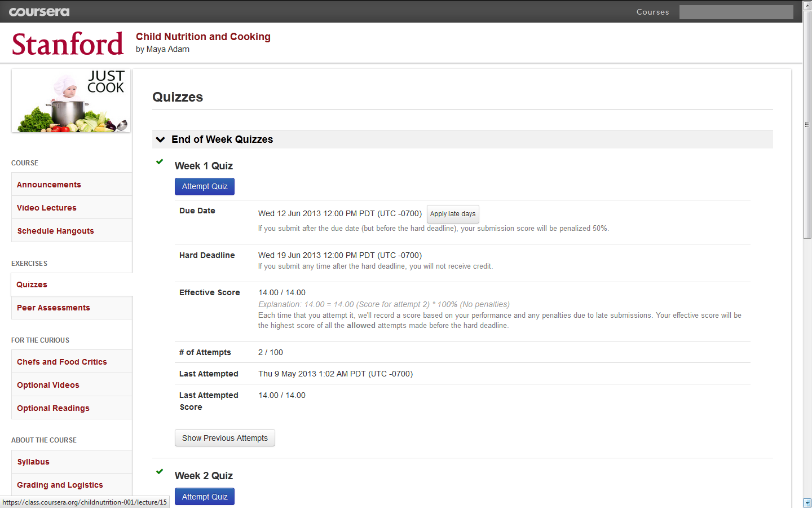
Task: Collapse the End of Week Quizzes section
Action: (161, 139)
